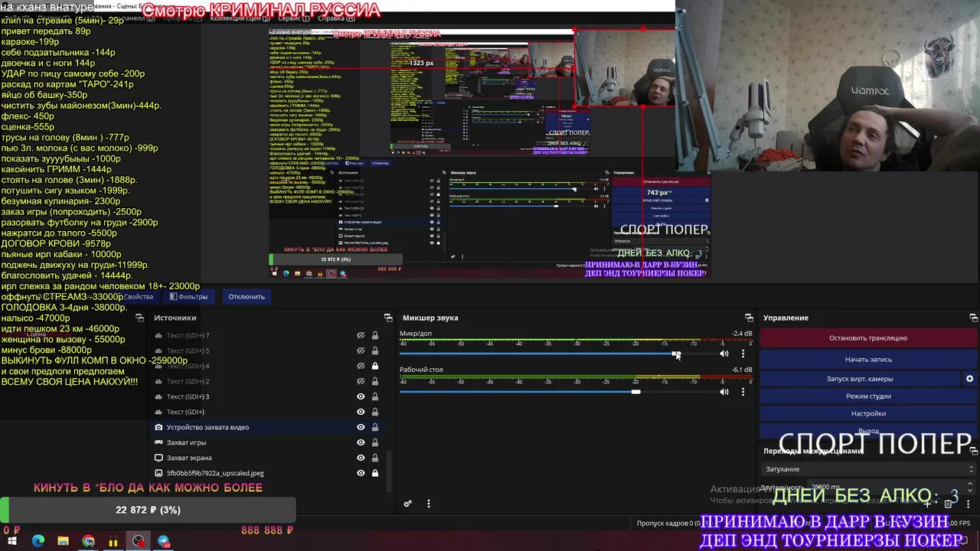980x551 pixels.
Task: Mute the Микр/доп audio channel speaker icon
Action: (724, 354)
